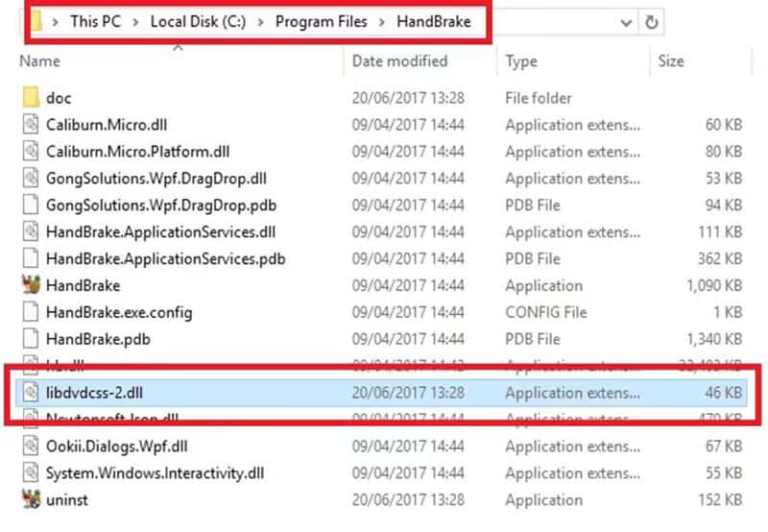Screen dimensions: 768x532
Task: Select the Caliburn.Micro.Platform.dll file icon
Action: [31, 152]
